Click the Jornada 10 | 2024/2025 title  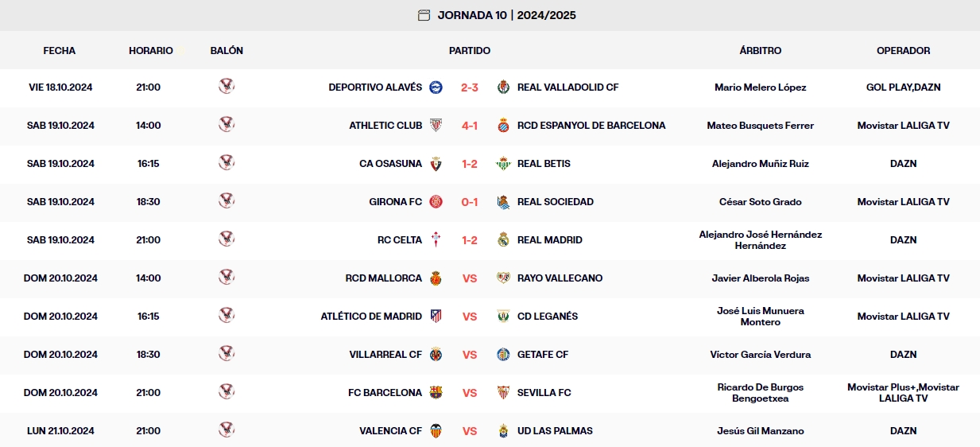click(506, 15)
